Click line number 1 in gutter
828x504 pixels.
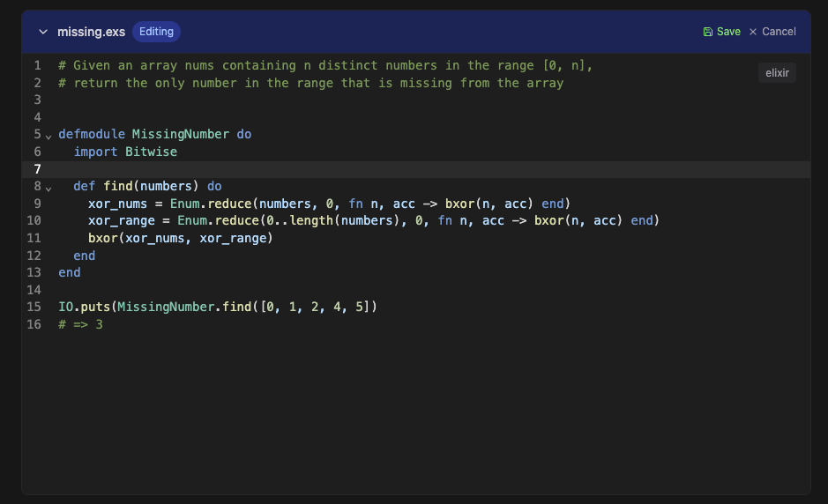coord(38,65)
